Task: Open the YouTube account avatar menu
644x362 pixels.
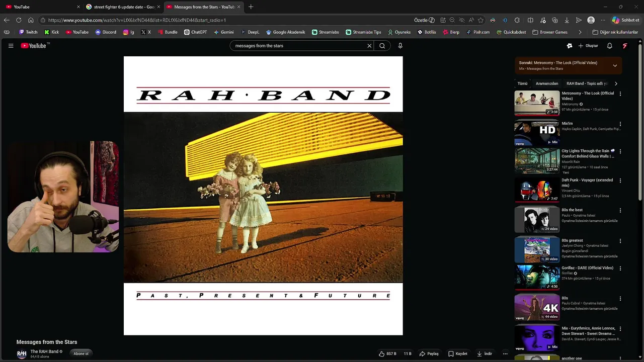Action: [625, 46]
